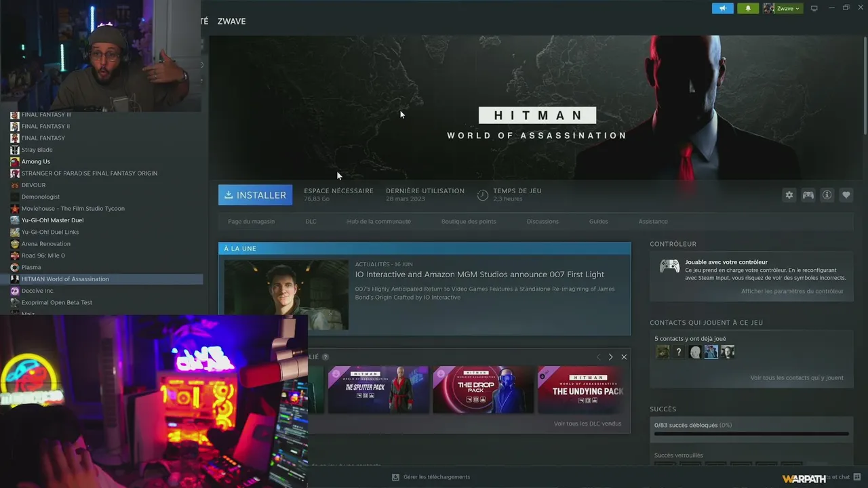Click Afficher les paramètres du contrôleur

(x=792, y=291)
